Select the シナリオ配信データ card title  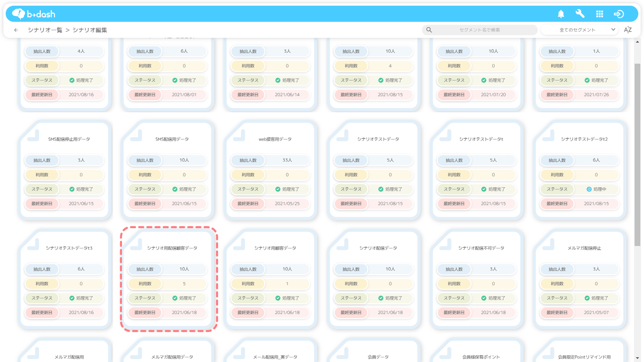[x=378, y=248]
